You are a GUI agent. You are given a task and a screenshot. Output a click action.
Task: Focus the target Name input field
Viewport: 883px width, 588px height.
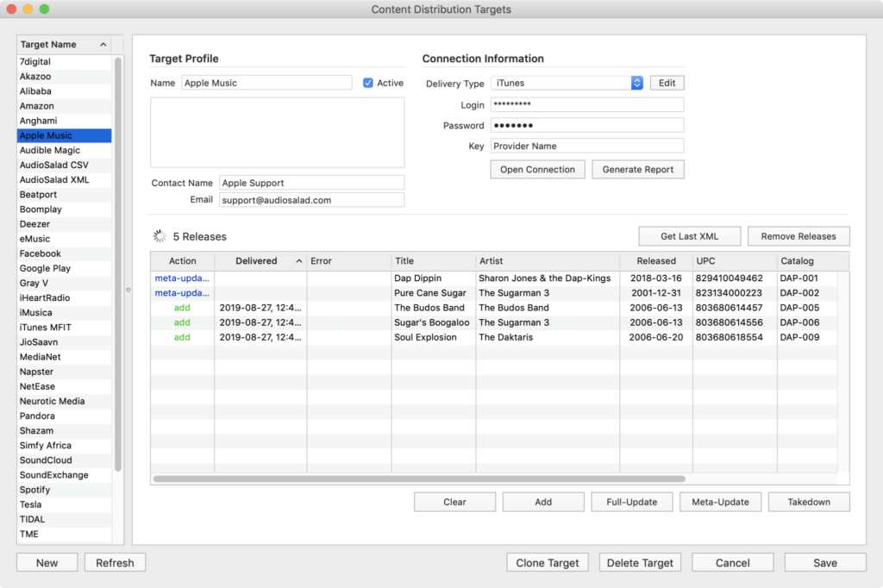click(267, 83)
